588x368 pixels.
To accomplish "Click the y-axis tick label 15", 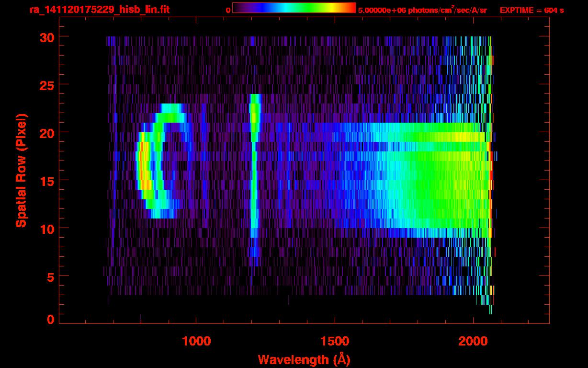I will click(46, 181).
